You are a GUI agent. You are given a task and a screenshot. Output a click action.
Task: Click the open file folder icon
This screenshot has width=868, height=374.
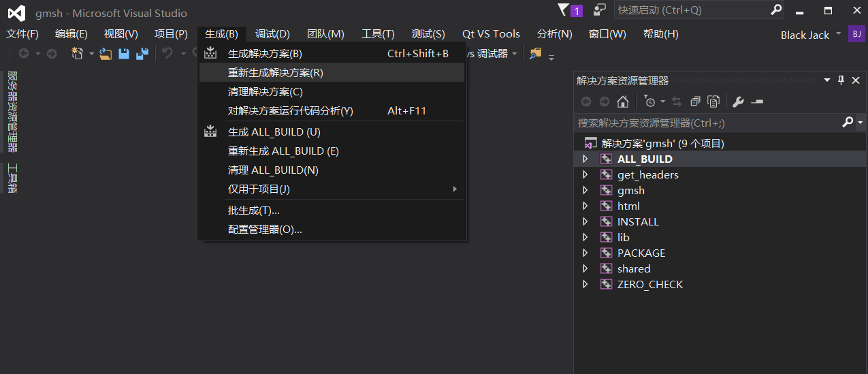click(106, 53)
